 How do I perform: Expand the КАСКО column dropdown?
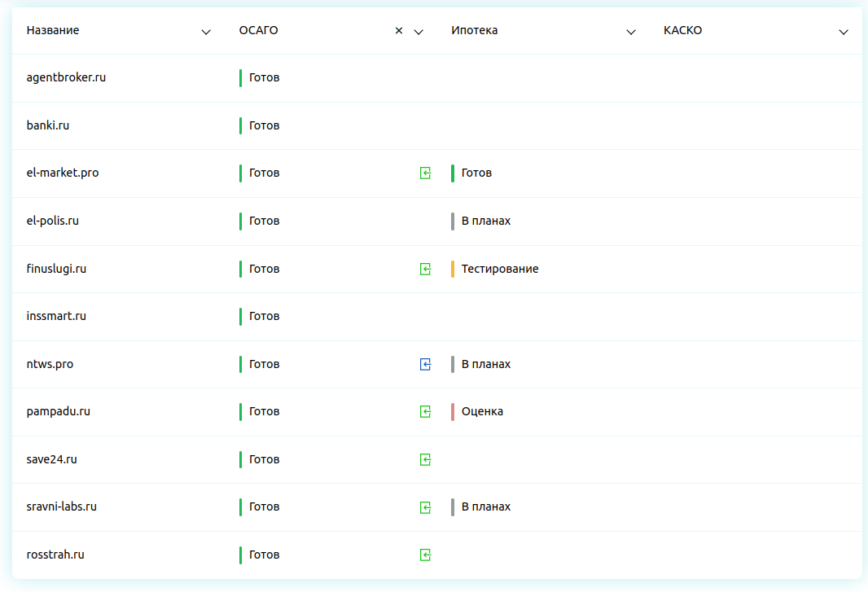pyautogui.click(x=843, y=32)
